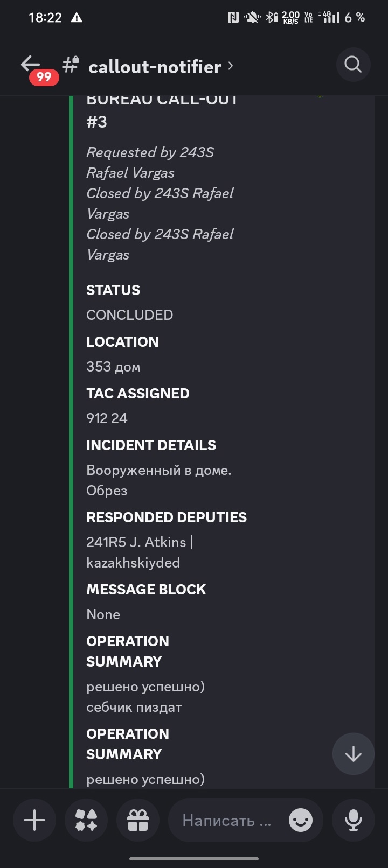Tap the microphone voice message button

(354, 821)
